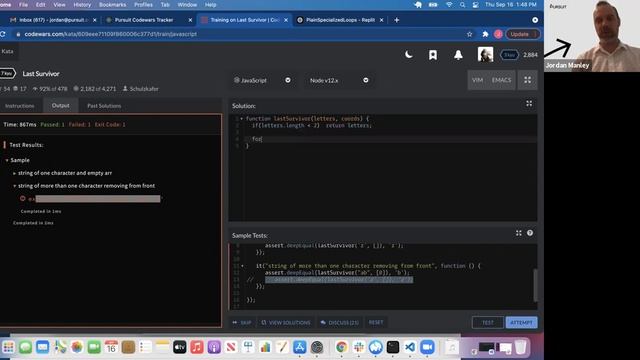Open Launchpad from the dock
Viewport: 640px width, 360px height.
(8, 347)
